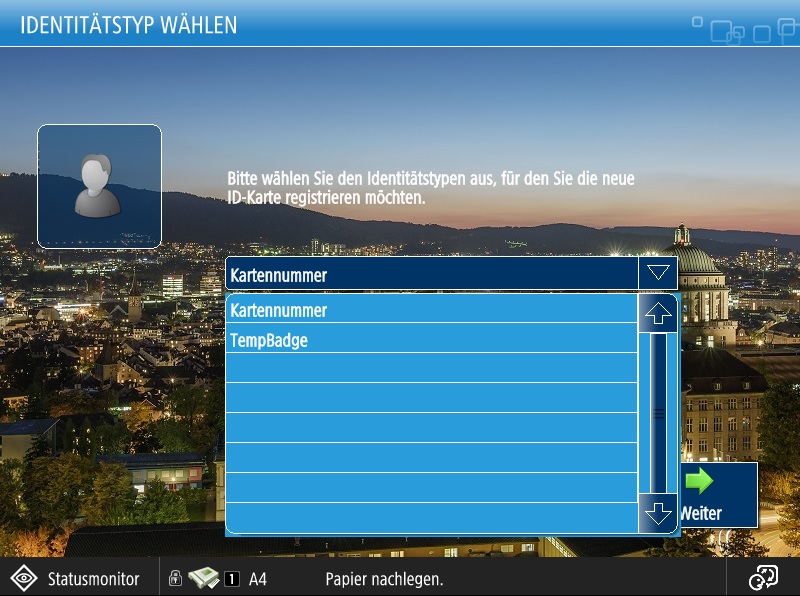
Task: Click the green arrow on the Weiter button
Action: click(700, 483)
